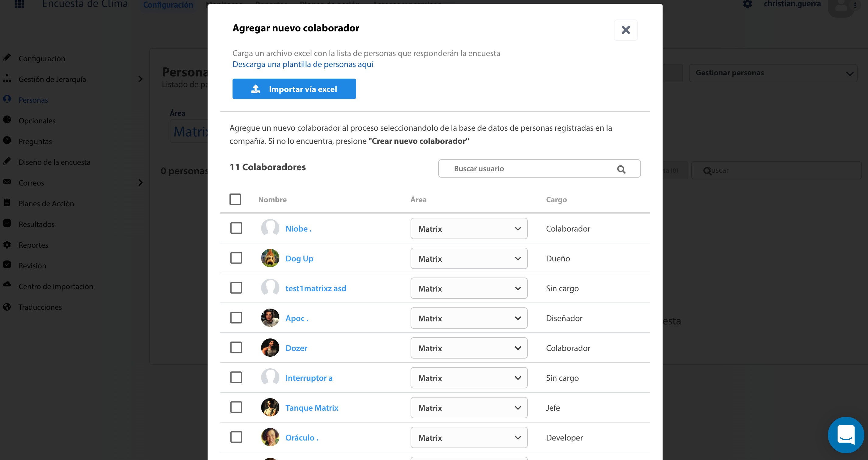Tick the checkbox next to Apoc
868x460 pixels.
coord(236,318)
